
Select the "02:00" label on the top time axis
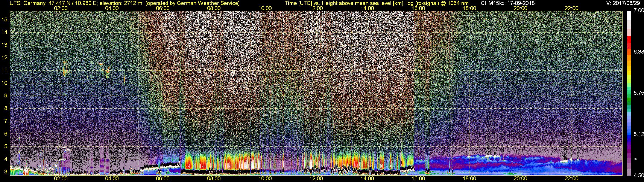[x=61, y=8]
